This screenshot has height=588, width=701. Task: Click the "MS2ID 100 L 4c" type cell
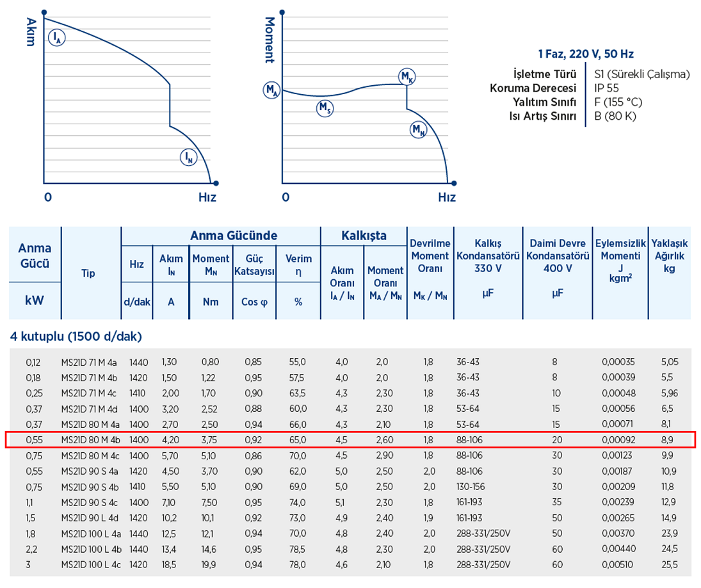coord(91,565)
